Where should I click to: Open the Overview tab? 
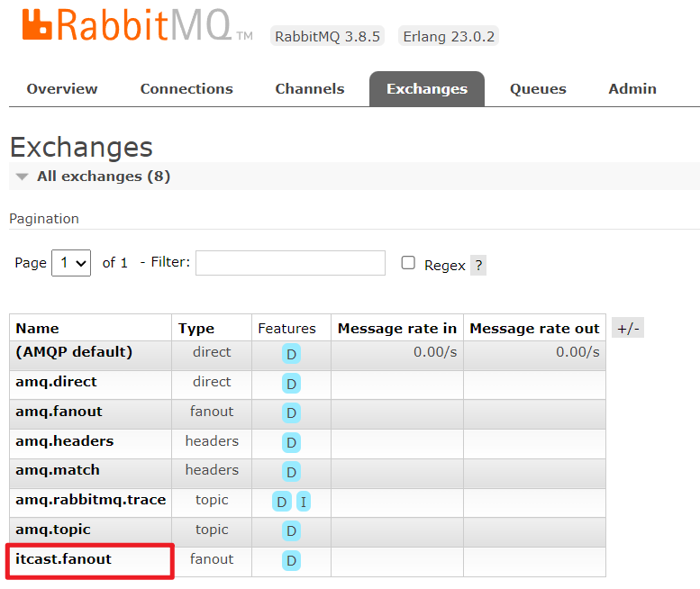coord(62,89)
